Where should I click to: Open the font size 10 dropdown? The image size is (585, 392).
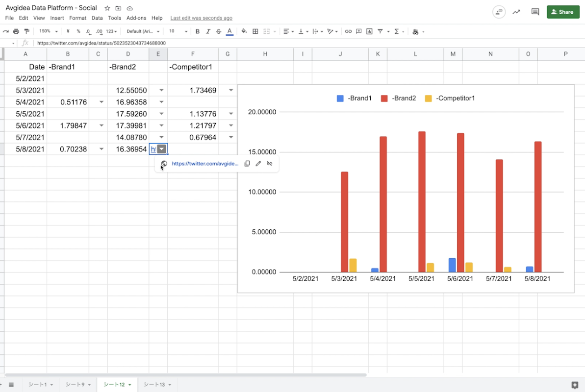pos(178,31)
